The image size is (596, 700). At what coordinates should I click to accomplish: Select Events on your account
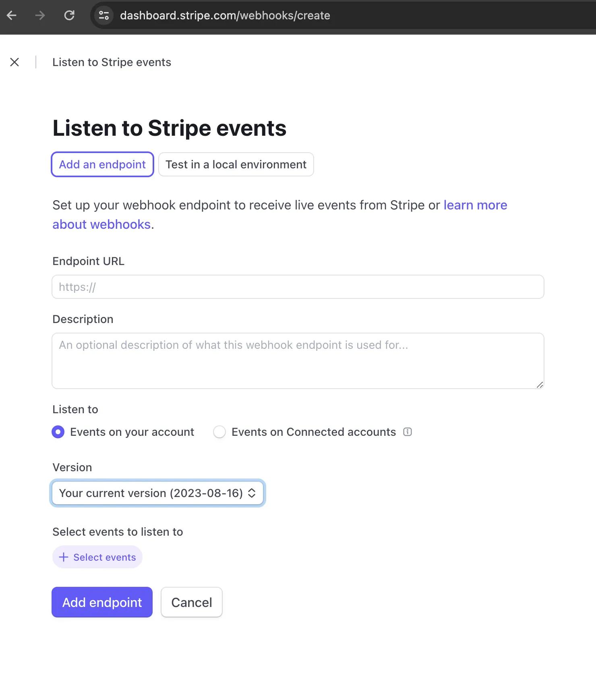click(58, 432)
